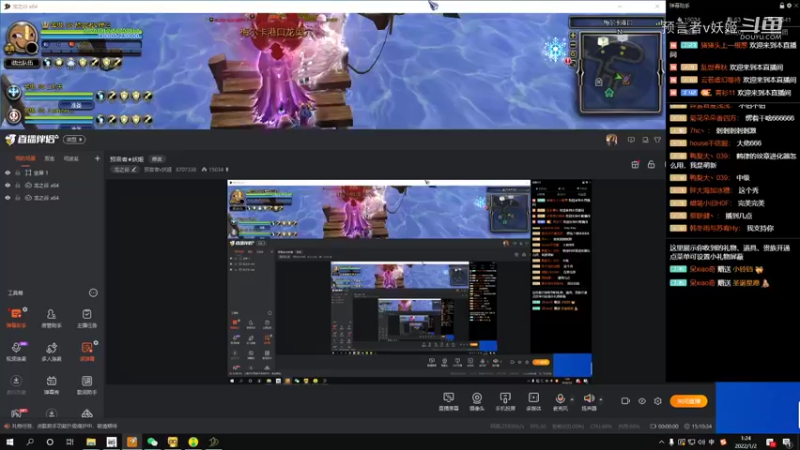Open the layout grid icon above preview
The width and height of the screenshot is (800, 450).
(635, 164)
